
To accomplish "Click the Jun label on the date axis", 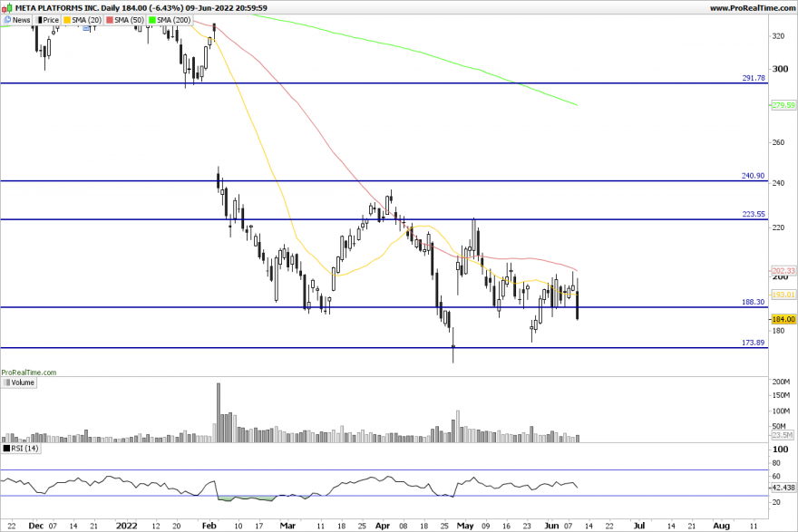I will [551, 526].
